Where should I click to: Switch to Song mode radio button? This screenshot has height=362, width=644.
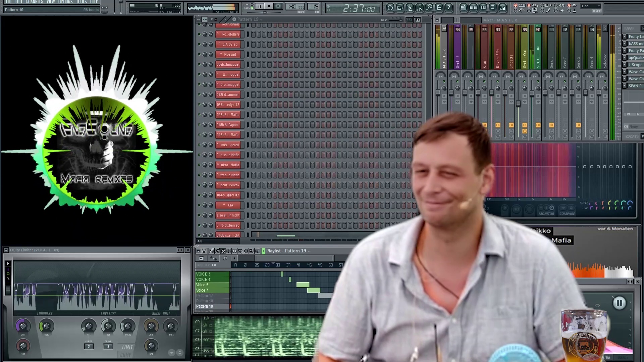(252, 8)
